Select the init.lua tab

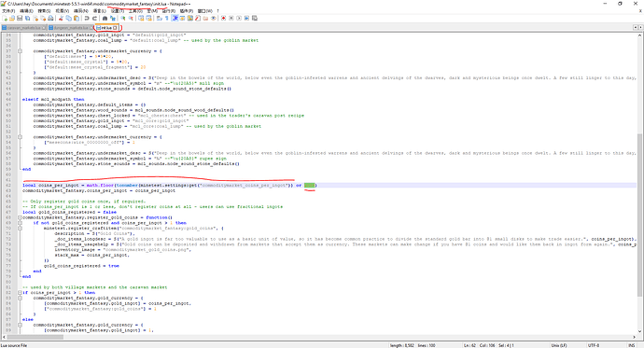(106, 28)
